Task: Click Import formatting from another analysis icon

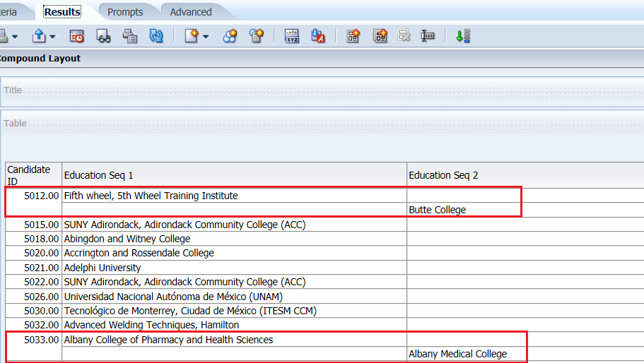Action: point(318,36)
